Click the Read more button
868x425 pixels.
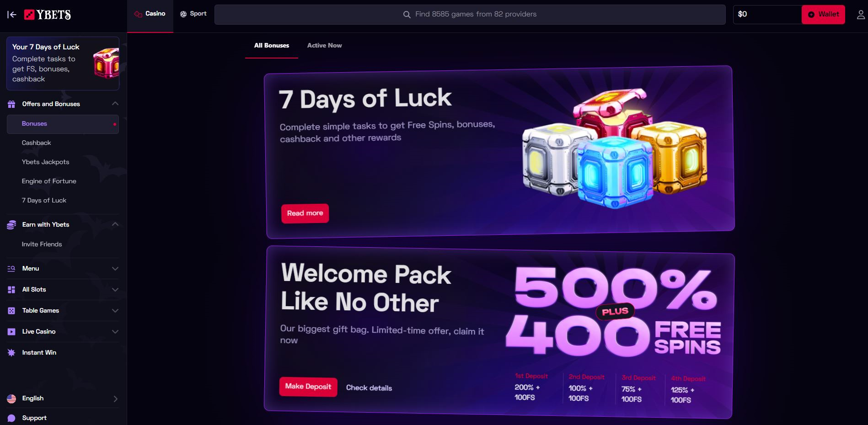tap(305, 213)
